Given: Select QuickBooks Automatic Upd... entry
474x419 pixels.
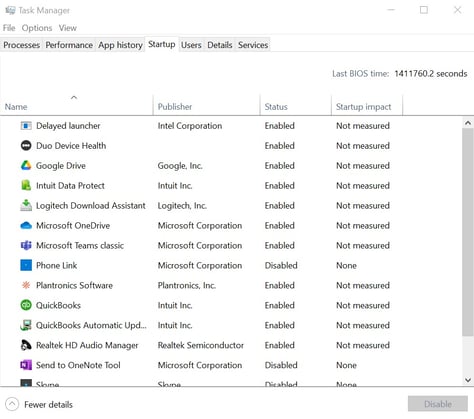Looking at the screenshot, I should point(91,325).
